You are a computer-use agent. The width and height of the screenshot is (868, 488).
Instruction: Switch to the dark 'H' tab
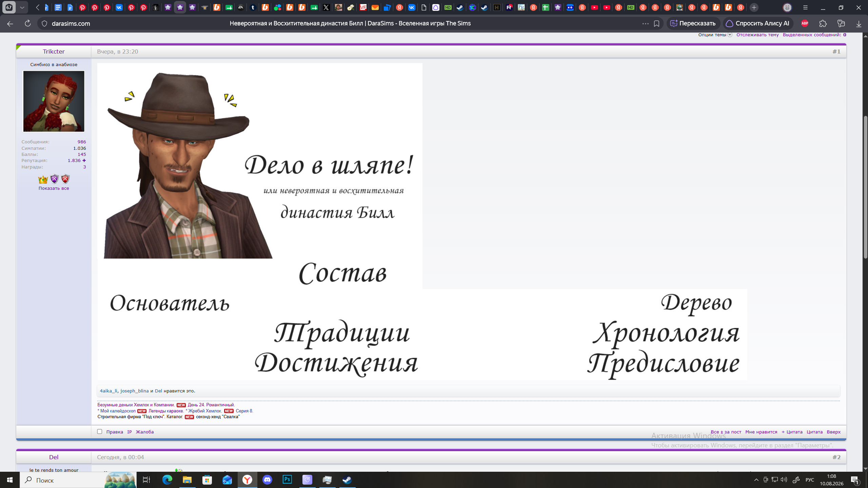click(497, 7)
